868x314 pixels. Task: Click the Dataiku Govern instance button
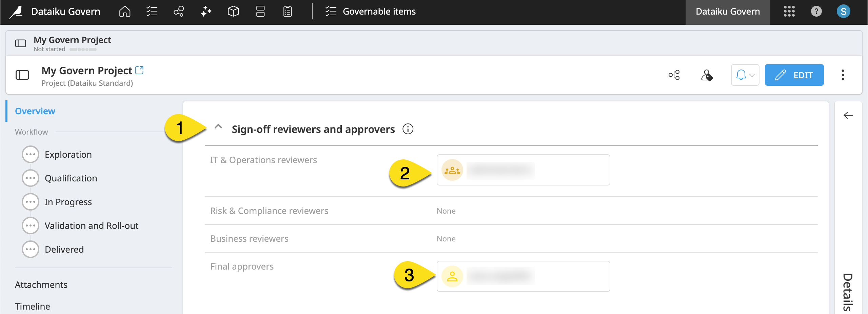pos(728,12)
